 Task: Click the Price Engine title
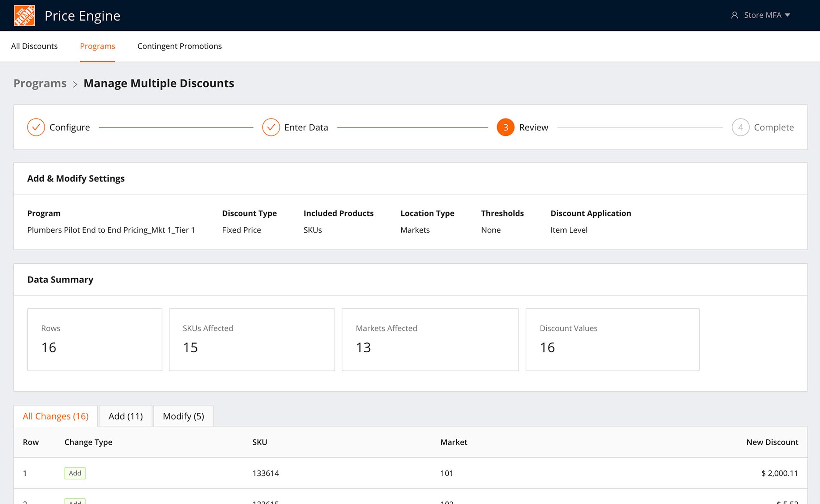pos(82,16)
